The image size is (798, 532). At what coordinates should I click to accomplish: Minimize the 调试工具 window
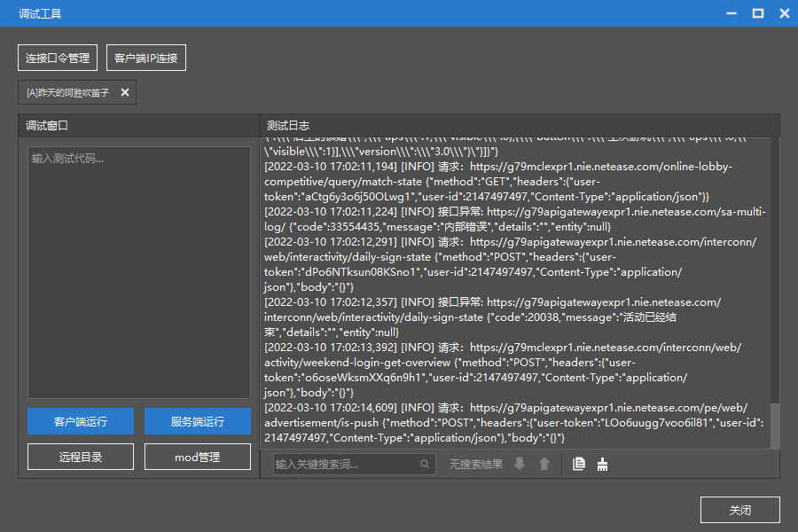point(731,13)
